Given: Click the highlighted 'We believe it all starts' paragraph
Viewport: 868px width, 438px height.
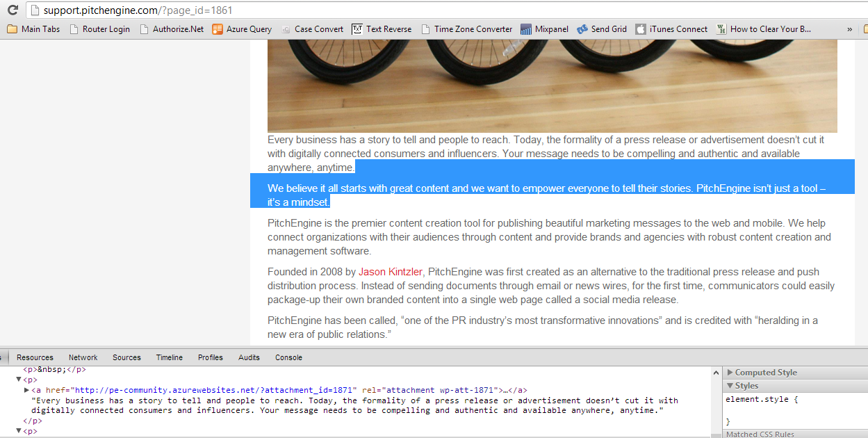Looking at the screenshot, I should click(547, 195).
